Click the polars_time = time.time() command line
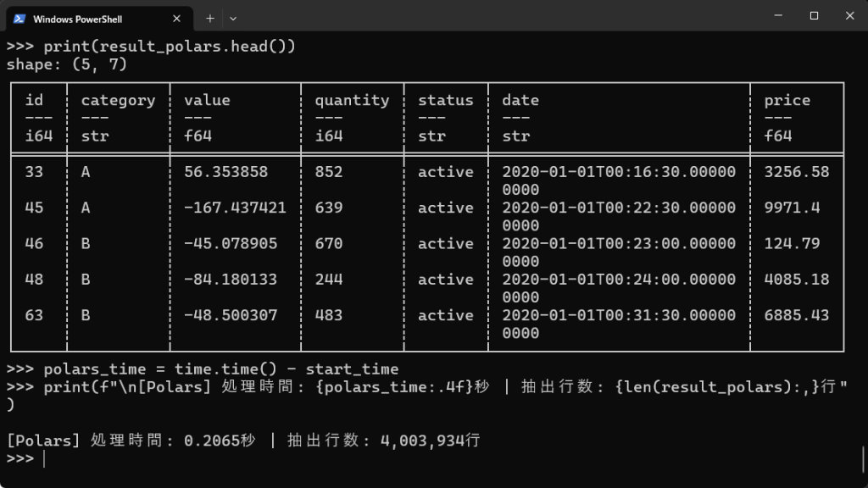 click(x=220, y=369)
